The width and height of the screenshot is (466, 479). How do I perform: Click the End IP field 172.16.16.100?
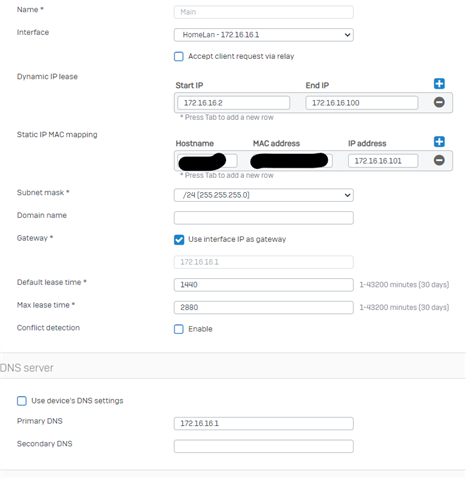click(362, 103)
